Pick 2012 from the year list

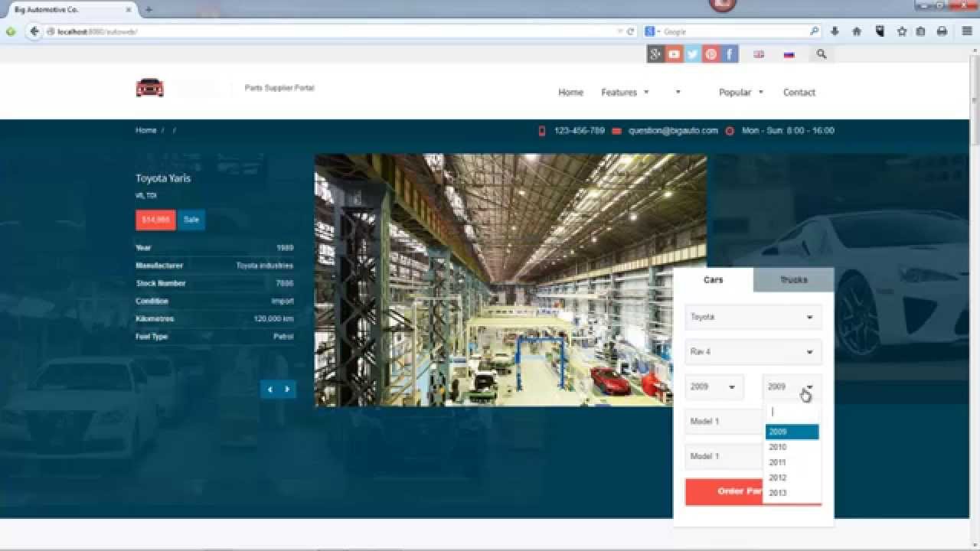(792, 478)
